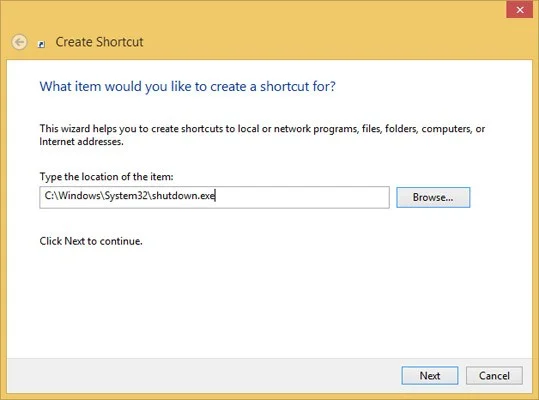Place the cursor on 'Windows' in the location path
Viewport: 539px width, 400px height.
pos(79,196)
